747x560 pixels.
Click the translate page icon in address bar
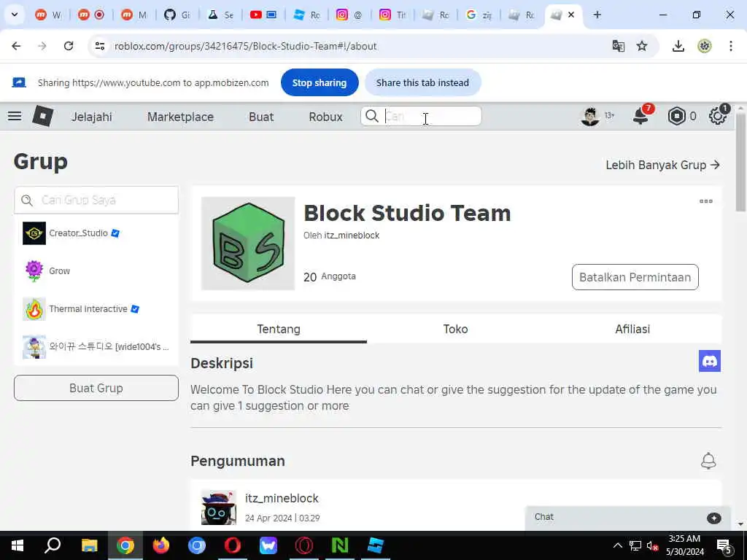(619, 46)
